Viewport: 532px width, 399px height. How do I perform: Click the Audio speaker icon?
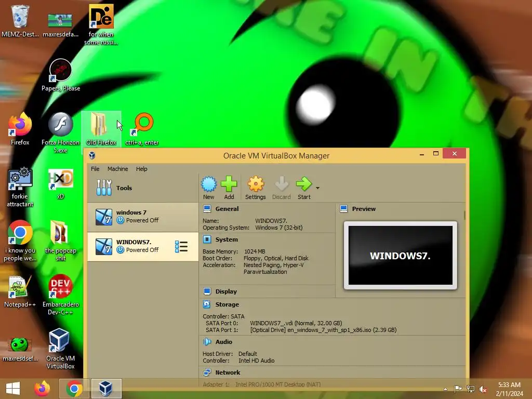coord(207,342)
